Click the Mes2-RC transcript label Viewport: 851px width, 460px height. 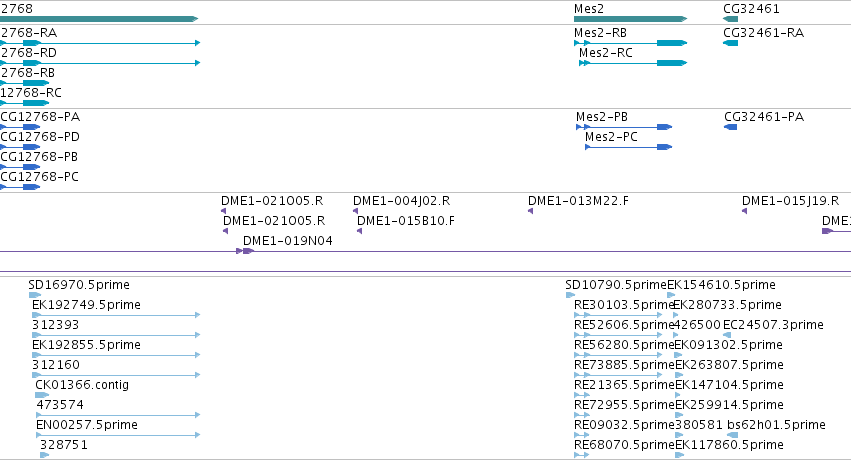pyautogui.click(x=606, y=53)
